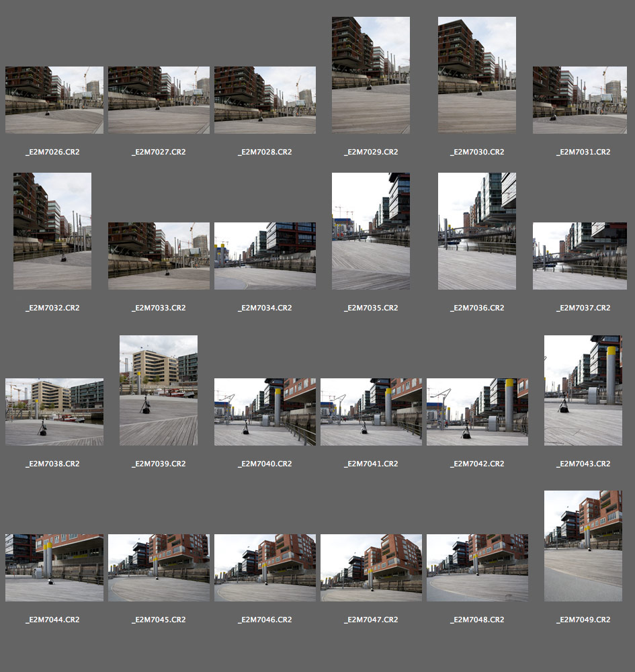635x672 pixels.
Task: Click the _E2M7031.CR2 filename label
Action: [x=583, y=152]
